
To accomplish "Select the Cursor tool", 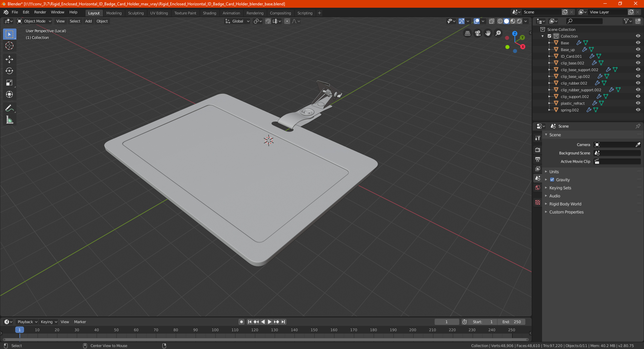I will (9, 46).
